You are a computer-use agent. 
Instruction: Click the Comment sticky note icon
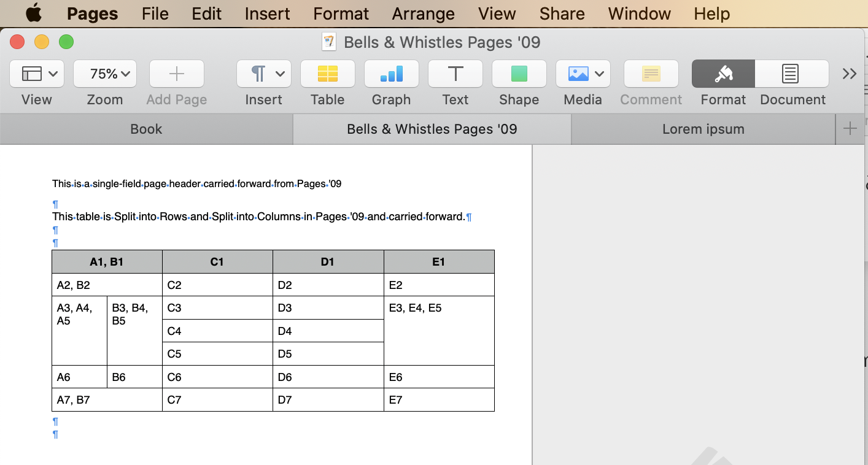(x=651, y=74)
